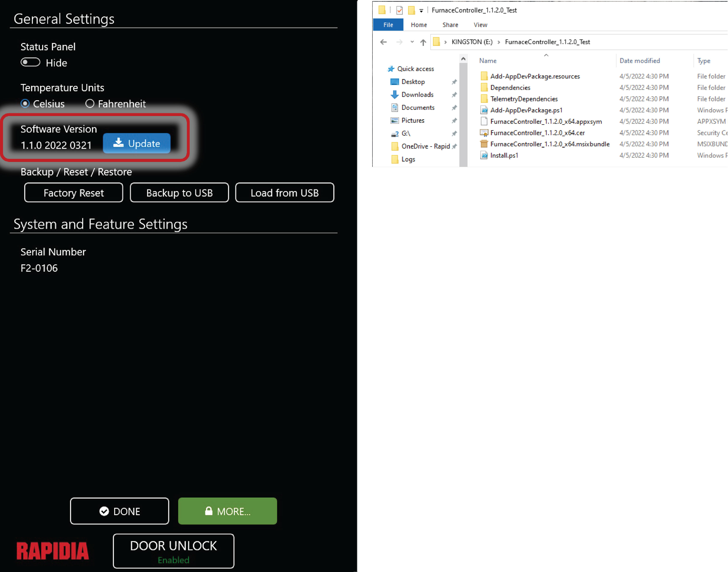
Task: Select the Fahrenheit temperature unit
Action: (90, 104)
